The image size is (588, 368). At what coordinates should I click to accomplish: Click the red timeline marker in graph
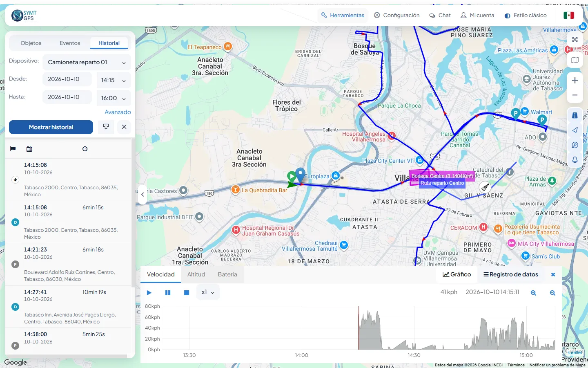point(359,328)
